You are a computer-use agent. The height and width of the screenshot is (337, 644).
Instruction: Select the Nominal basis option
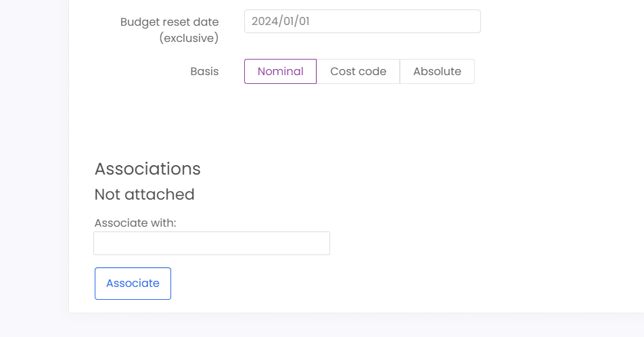click(x=280, y=72)
